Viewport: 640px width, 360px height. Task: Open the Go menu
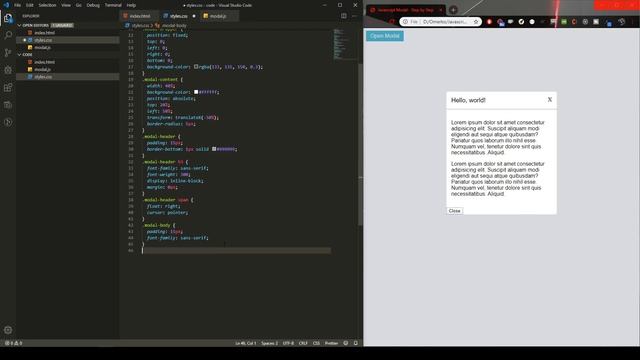pyautogui.click(x=78, y=5)
